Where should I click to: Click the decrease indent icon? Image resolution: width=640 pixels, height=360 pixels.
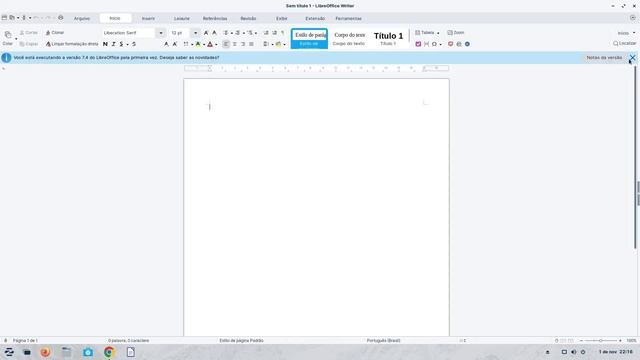[274, 33]
